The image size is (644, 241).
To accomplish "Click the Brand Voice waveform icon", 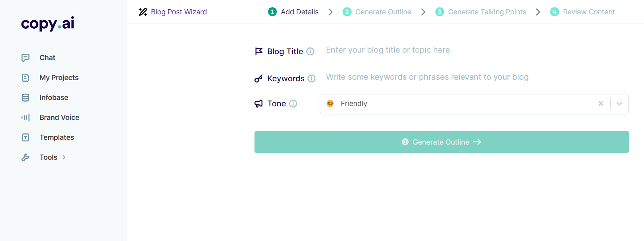I will [x=25, y=118].
